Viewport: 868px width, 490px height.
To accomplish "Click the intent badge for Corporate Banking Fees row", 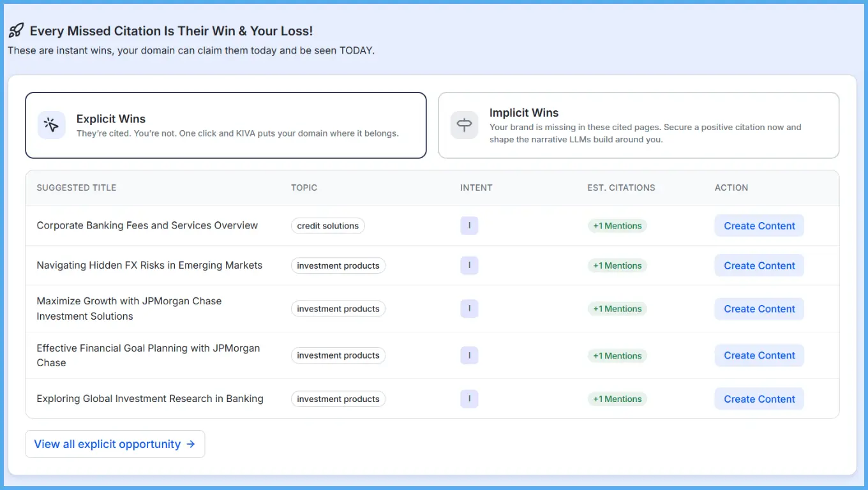I will point(469,225).
